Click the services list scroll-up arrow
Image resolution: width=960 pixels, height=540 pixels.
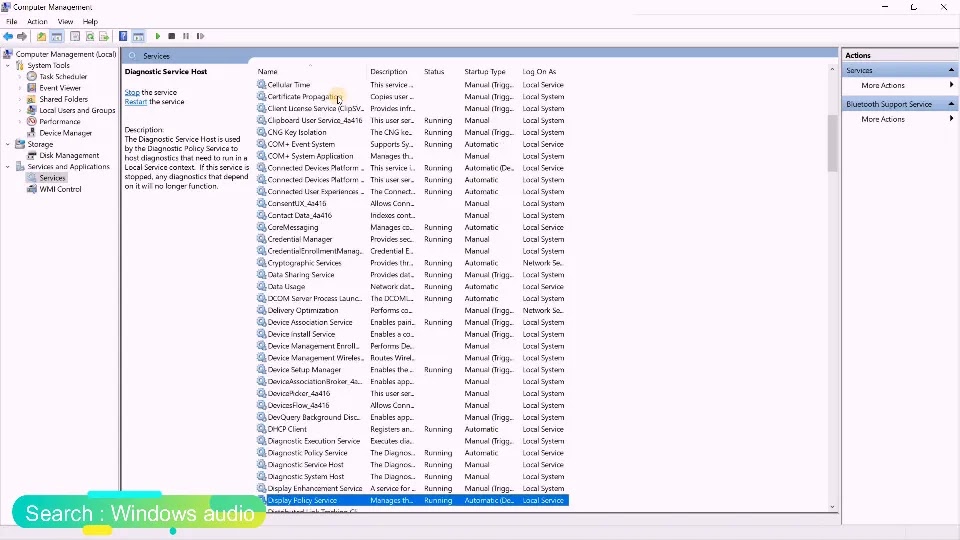click(x=832, y=69)
